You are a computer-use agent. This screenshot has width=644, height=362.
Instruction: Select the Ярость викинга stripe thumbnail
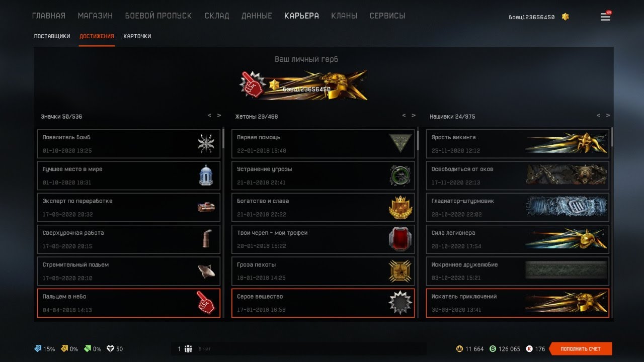tap(566, 144)
